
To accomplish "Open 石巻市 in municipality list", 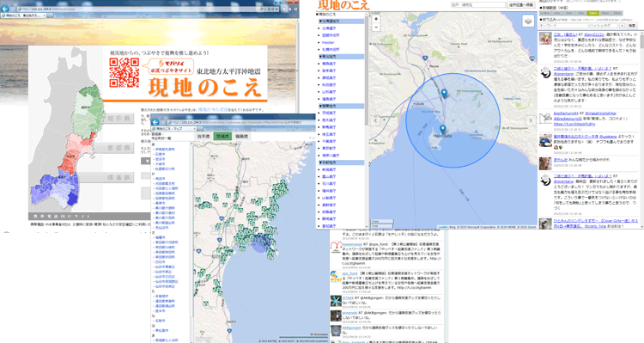I will click(x=161, y=154).
